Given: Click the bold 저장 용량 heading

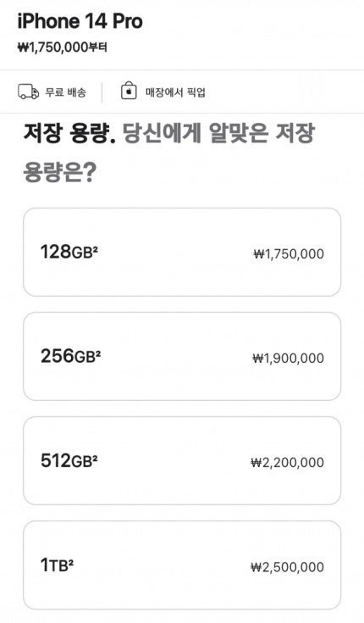Looking at the screenshot, I should (x=69, y=133).
